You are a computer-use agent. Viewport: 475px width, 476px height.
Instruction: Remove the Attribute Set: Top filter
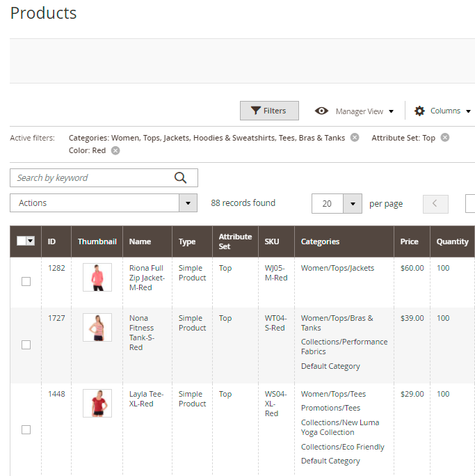point(445,138)
